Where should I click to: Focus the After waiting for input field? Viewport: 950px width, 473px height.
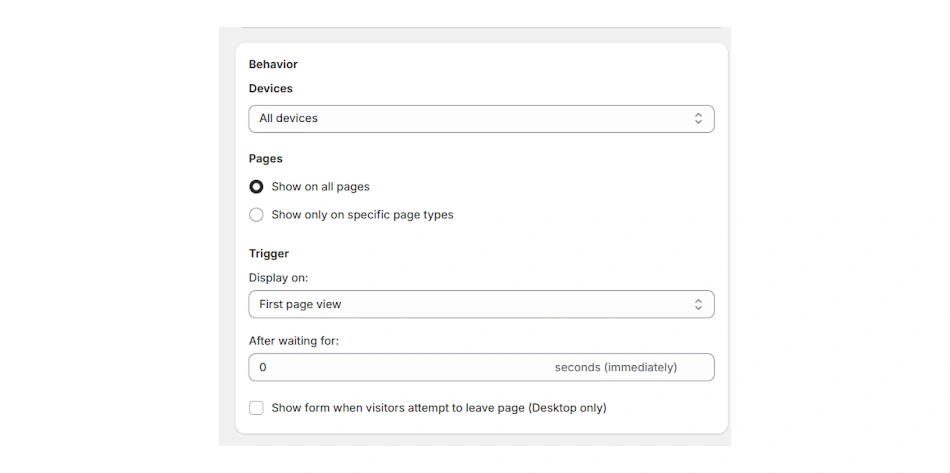click(400, 367)
